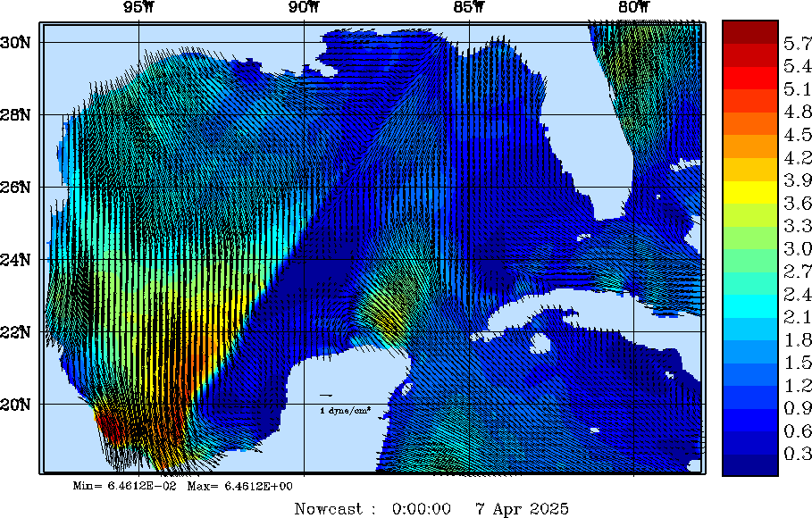
Task: Select the 28N latitude label
Action: pos(15,115)
